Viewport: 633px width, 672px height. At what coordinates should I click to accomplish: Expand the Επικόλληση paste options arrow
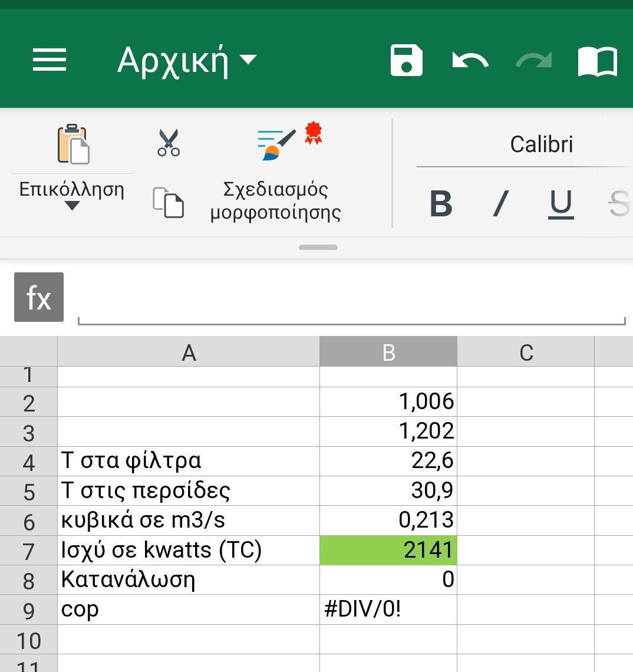coord(71,206)
